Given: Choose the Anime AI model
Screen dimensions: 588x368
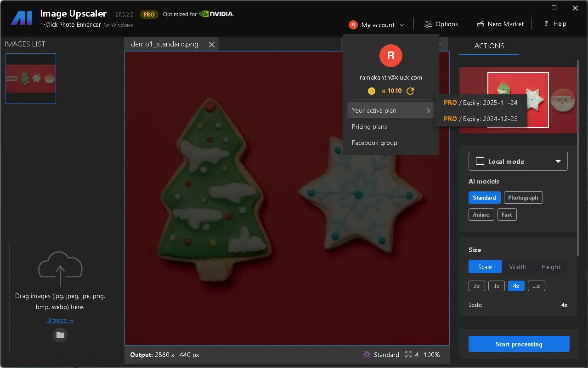Looking at the screenshot, I should click(x=481, y=215).
